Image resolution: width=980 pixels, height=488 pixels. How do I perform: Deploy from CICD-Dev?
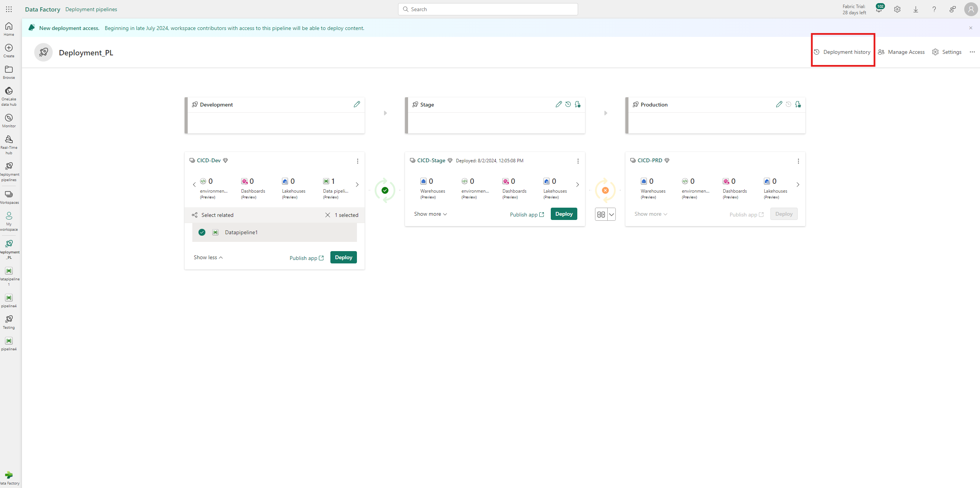(343, 257)
